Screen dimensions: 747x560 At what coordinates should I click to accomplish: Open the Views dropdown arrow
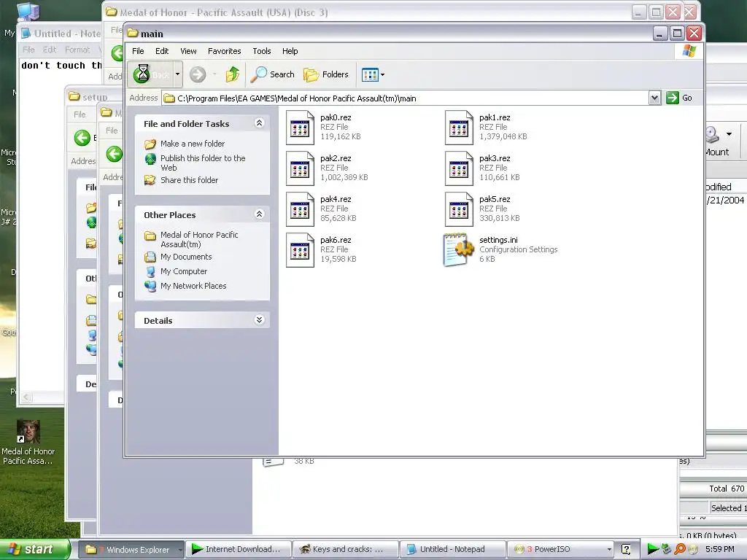tap(382, 75)
